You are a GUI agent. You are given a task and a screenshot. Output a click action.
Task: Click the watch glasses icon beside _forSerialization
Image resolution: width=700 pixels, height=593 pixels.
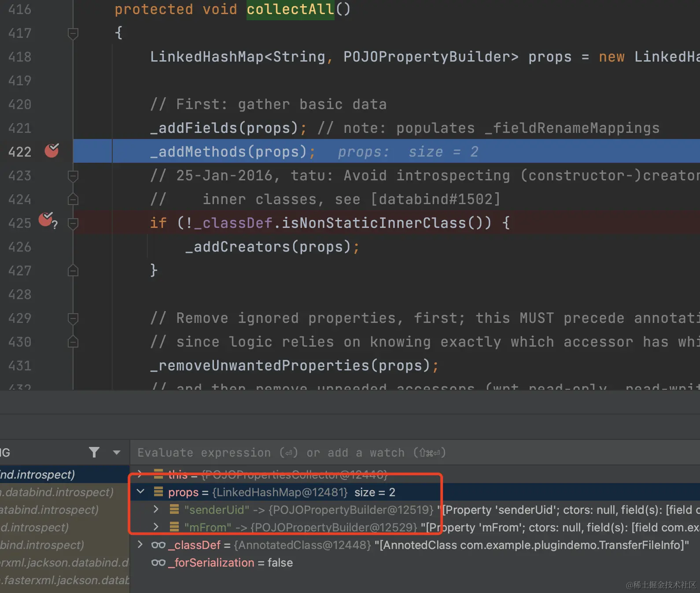click(158, 563)
